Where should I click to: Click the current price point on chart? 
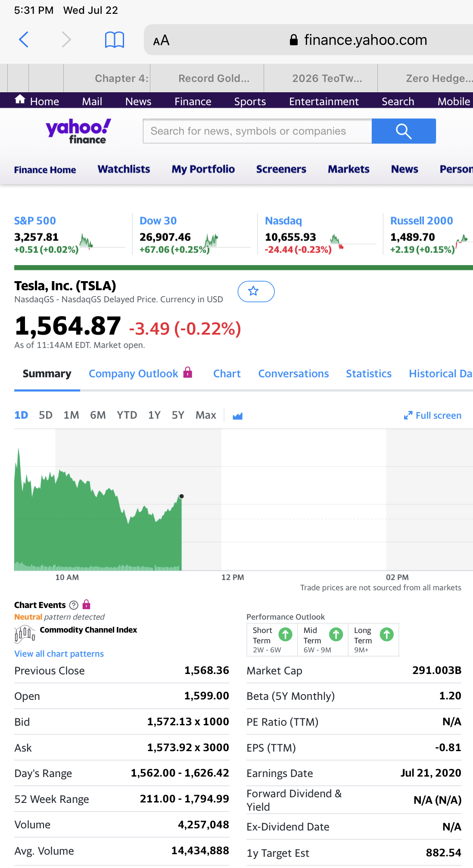(x=181, y=496)
